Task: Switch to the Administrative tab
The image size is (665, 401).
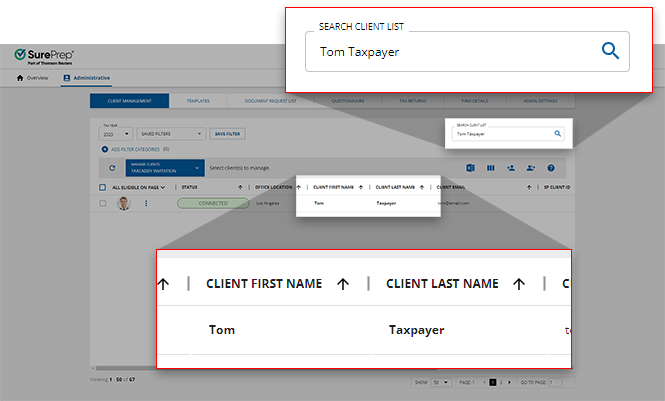Action: pyautogui.click(x=87, y=78)
